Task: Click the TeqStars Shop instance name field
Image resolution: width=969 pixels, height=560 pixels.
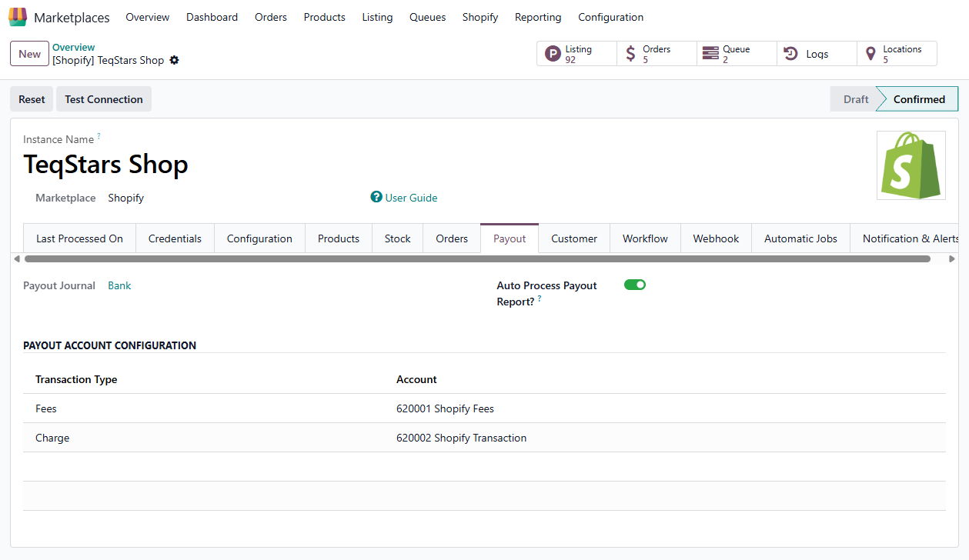Action: (105, 165)
